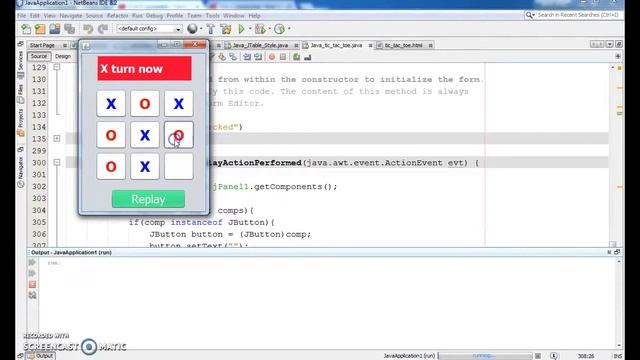
Task: Open the Tools menu
Action: tap(212, 16)
